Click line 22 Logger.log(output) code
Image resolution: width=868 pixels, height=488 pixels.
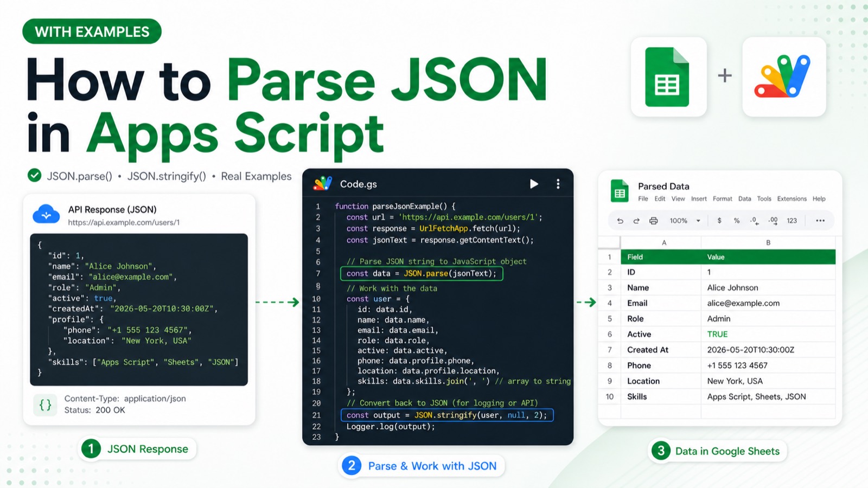point(391,427)
